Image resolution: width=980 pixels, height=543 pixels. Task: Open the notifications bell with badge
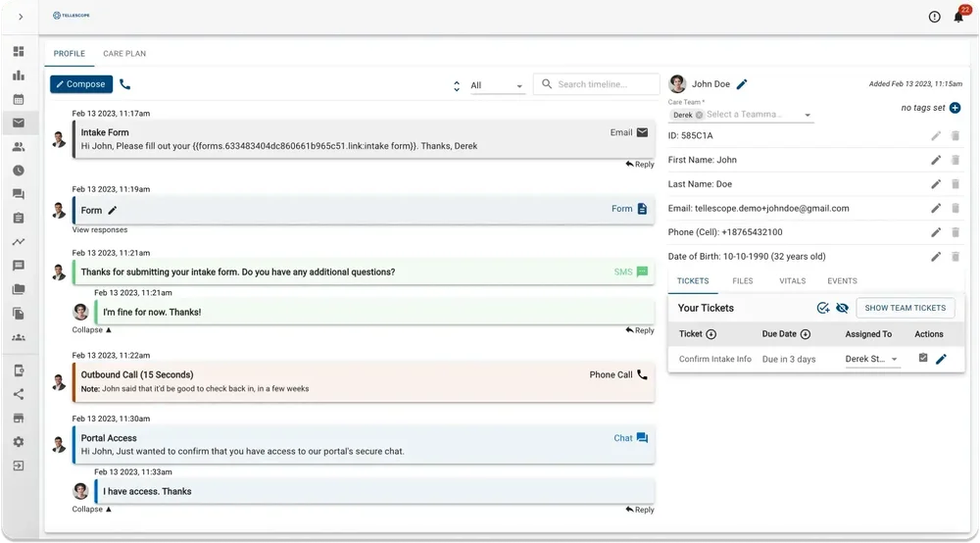click(x=959, y=15)
